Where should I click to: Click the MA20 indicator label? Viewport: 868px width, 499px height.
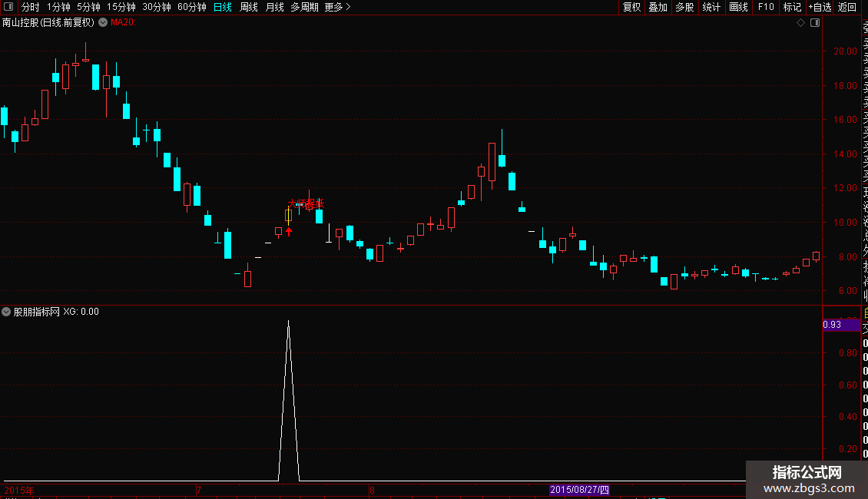(123, 23)
